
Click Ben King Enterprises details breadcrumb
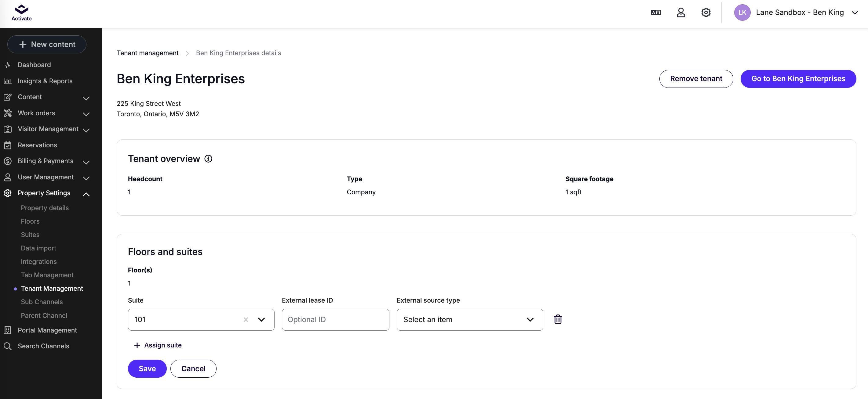tap(239, 53)
